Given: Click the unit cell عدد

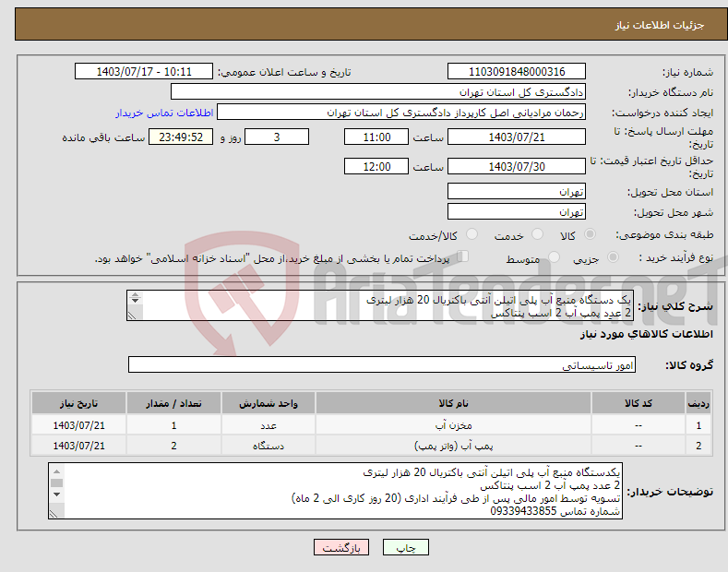Looking at the screenshot, I should click(x=269, y=424).
